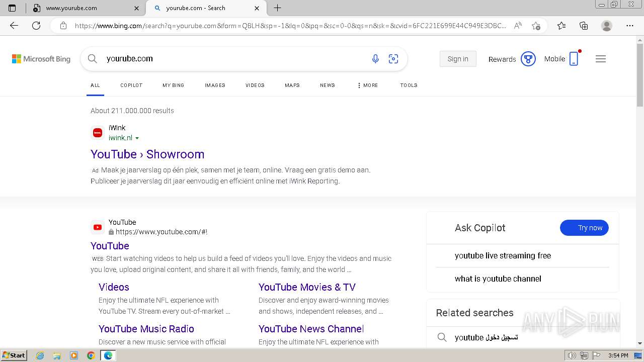Click the Windows Start button

pos(14,355)
